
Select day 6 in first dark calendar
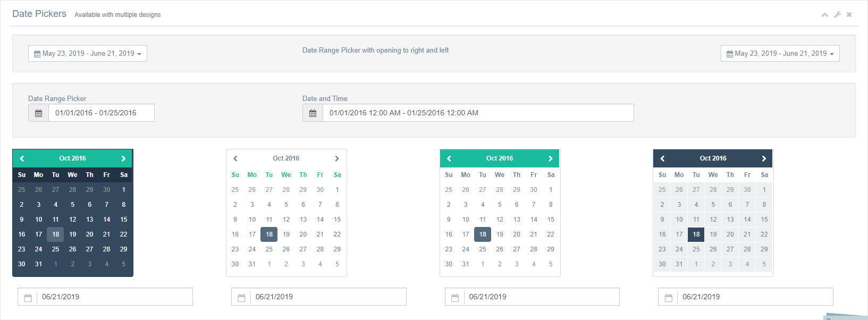90,205
